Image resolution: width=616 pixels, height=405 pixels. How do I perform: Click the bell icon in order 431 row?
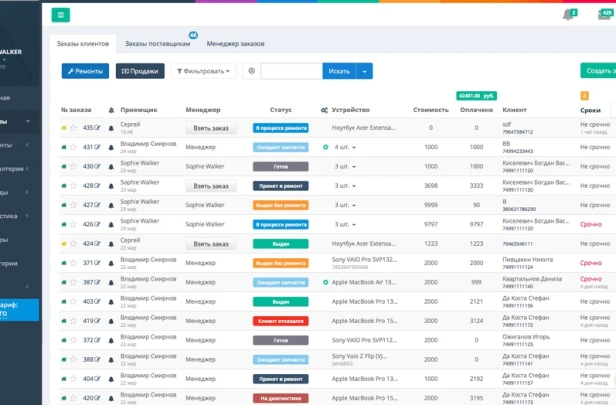click(110, 147)
